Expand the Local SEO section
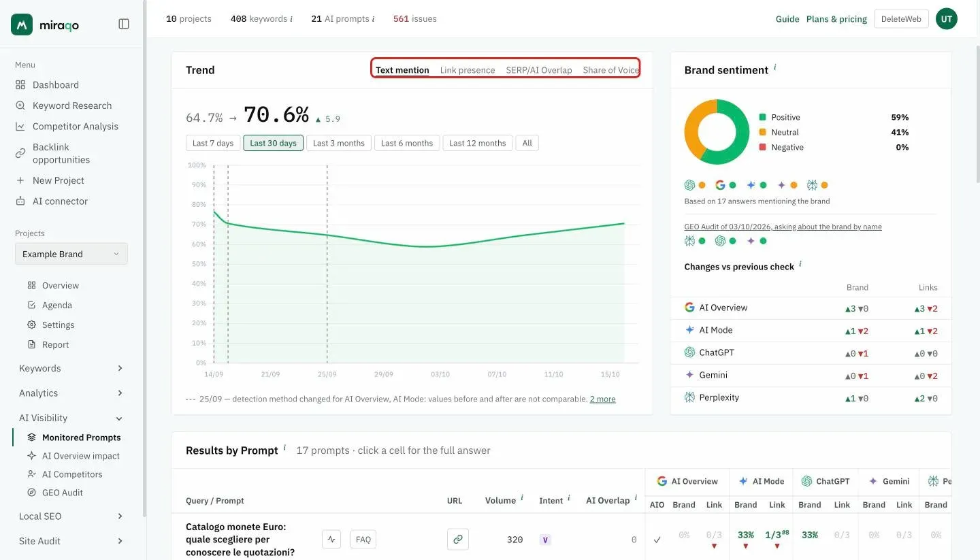 click(x=71, y=516)
